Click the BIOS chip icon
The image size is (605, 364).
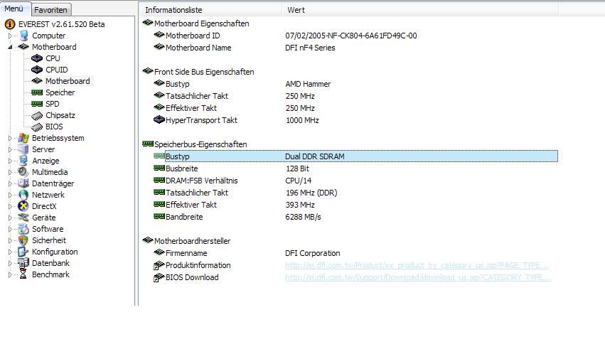click(x=37, y=127)
